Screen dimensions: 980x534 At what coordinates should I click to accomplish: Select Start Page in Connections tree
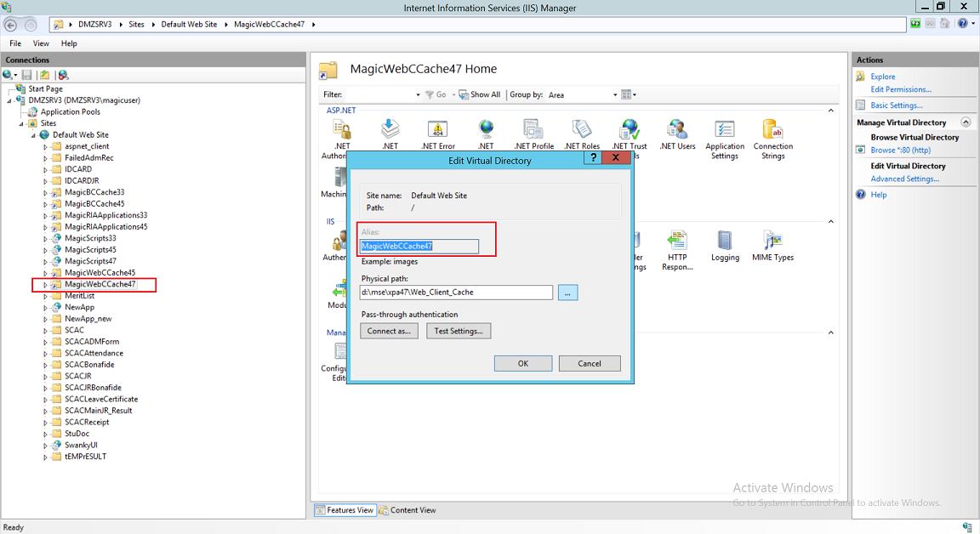point(45,89)
